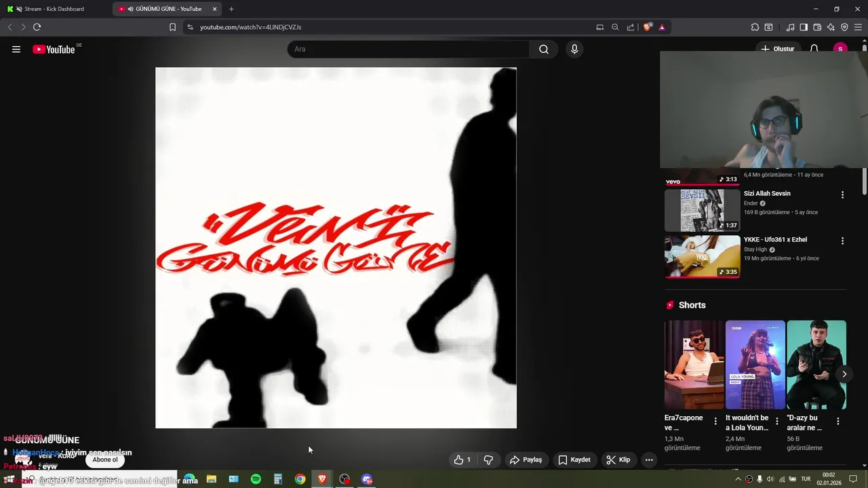Switch to Stream - Kick Dashboard tab
This screenshot has width=868, height=488.
[x=56, y=9]
